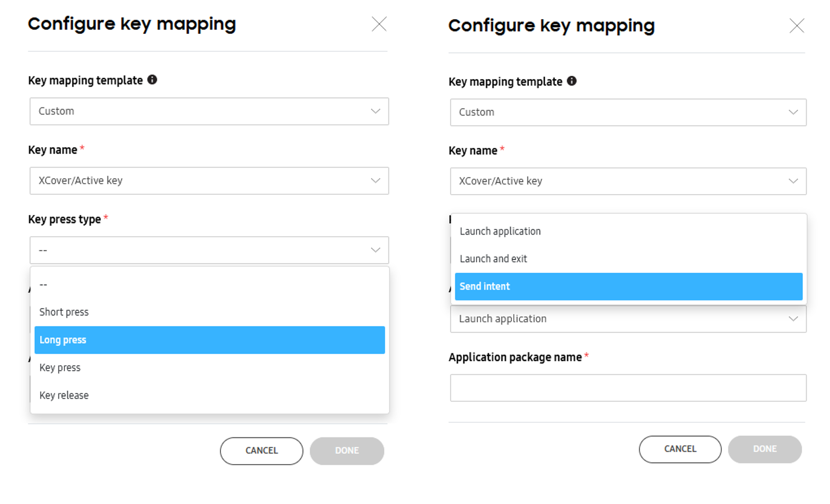This screenshot has width=830, height=504.
Task: Open the XCover/Active key dropdown on right dialog
Action: coord(628,181)
